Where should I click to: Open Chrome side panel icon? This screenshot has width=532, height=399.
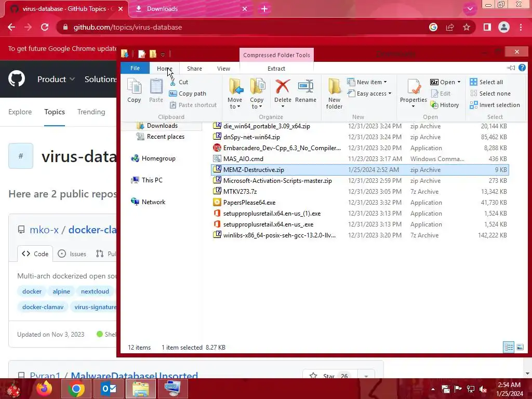pos(487,27)
